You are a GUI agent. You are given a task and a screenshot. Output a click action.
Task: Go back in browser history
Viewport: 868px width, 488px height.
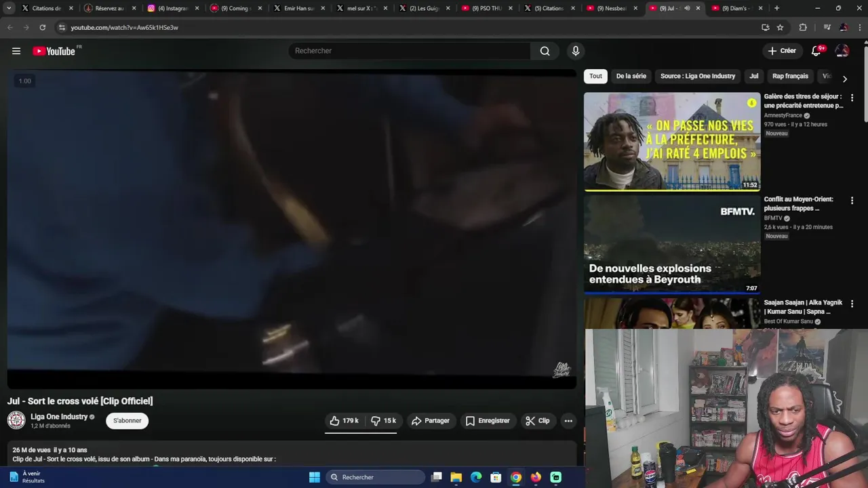9,27
